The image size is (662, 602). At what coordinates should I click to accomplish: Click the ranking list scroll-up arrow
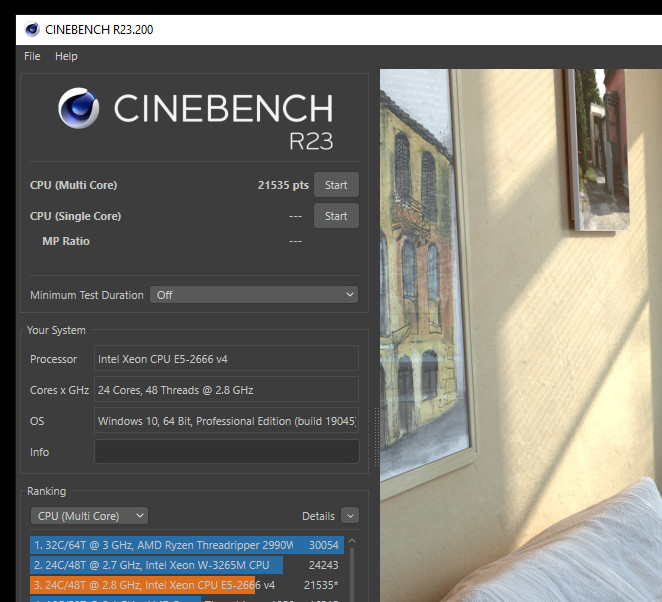point(352,541)
